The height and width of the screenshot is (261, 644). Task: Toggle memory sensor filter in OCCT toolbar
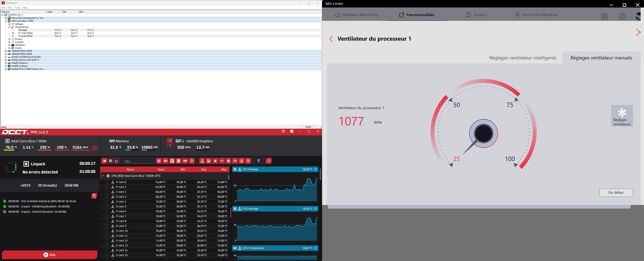(185, 161)
